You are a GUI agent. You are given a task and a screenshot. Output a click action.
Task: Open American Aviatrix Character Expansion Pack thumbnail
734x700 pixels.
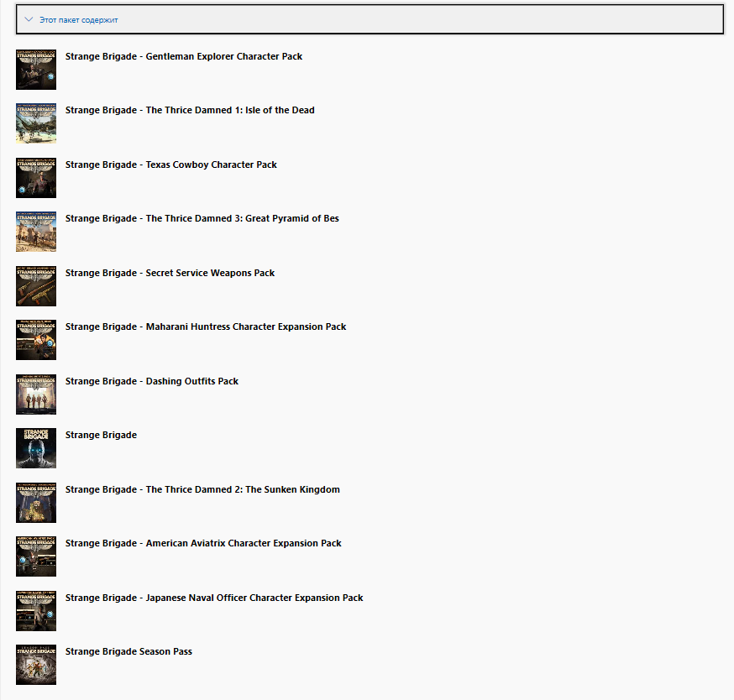36,556
